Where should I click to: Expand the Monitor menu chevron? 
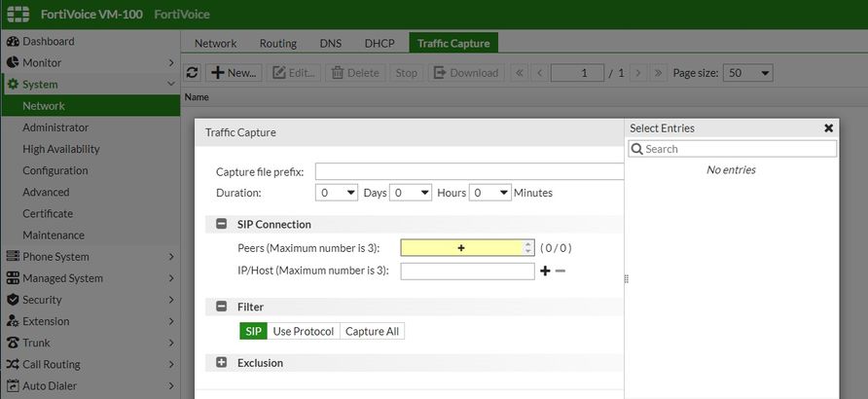coord(171,63)
